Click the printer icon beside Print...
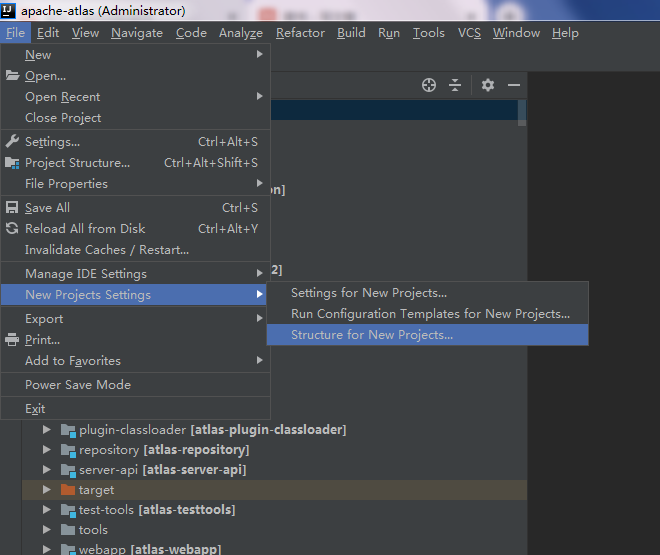660x555 pixels. tap(12, 340)
